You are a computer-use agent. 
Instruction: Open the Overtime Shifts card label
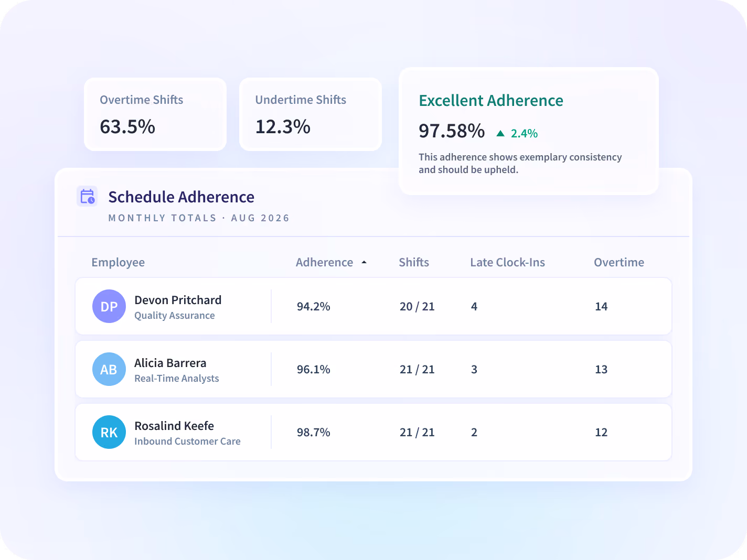coord(142,100)
